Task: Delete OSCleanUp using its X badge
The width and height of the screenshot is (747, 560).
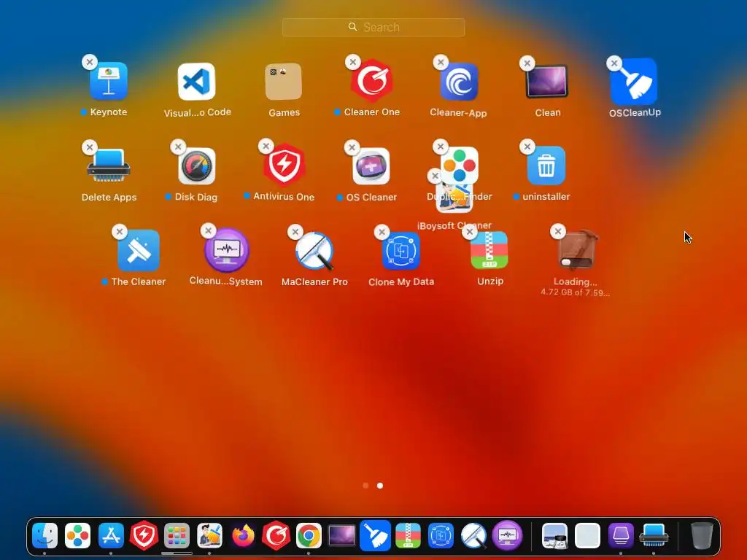Action: tap(614, 63)
